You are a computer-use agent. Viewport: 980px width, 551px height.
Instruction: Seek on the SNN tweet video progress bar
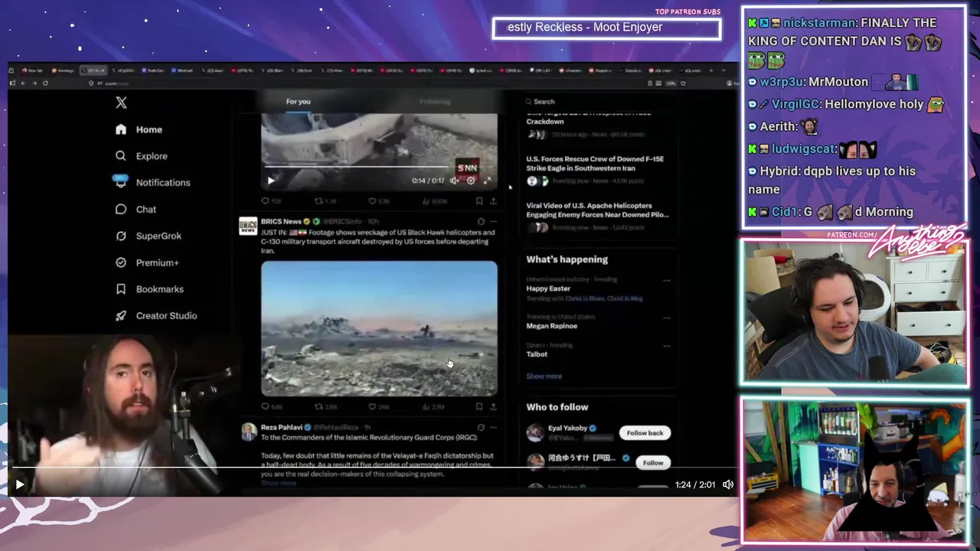[379, 167]
